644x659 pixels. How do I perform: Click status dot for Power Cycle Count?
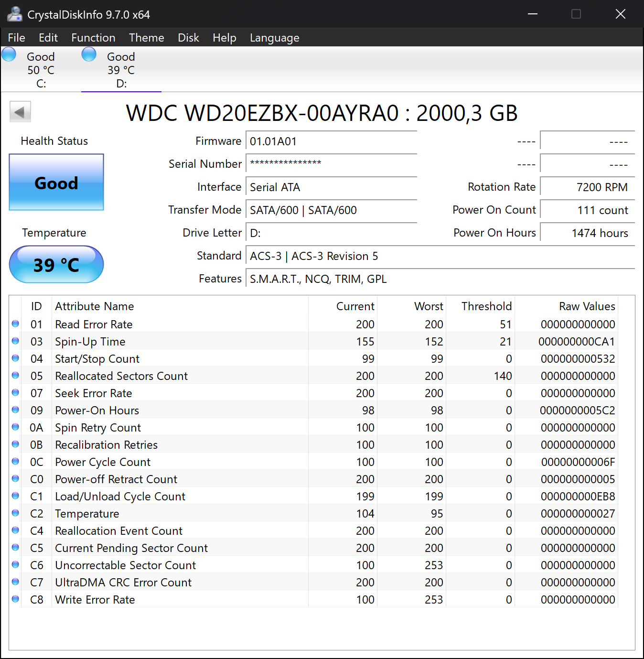click(x=15, y=462)
